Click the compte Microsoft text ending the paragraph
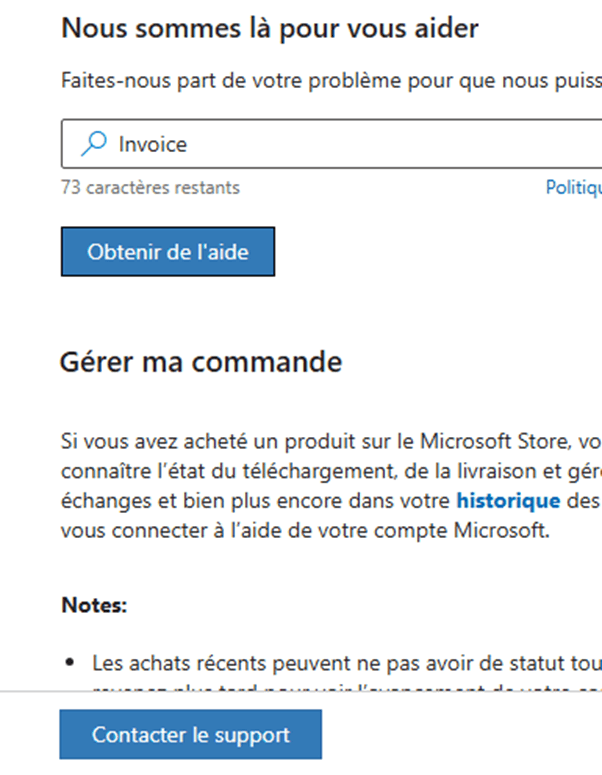The image size is (602, 775). 462,530
